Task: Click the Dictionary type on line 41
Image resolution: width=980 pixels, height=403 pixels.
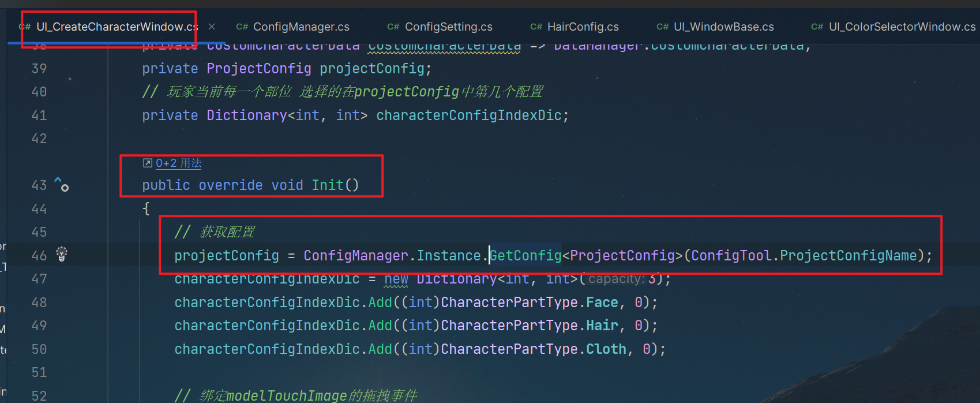Action: click(247, 115)
